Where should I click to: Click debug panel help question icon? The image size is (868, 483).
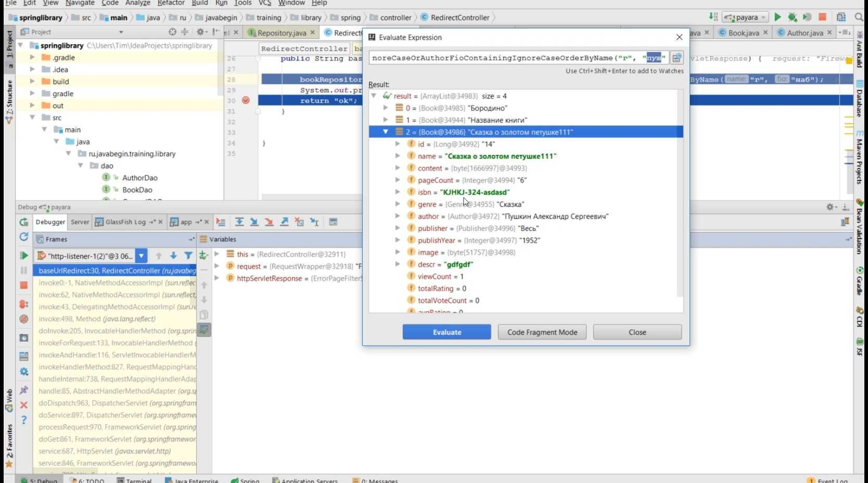[24, 420]
